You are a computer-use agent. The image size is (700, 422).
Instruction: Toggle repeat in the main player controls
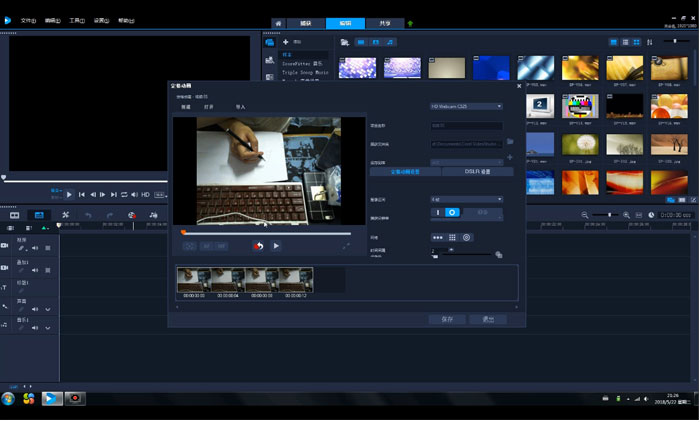125,194
